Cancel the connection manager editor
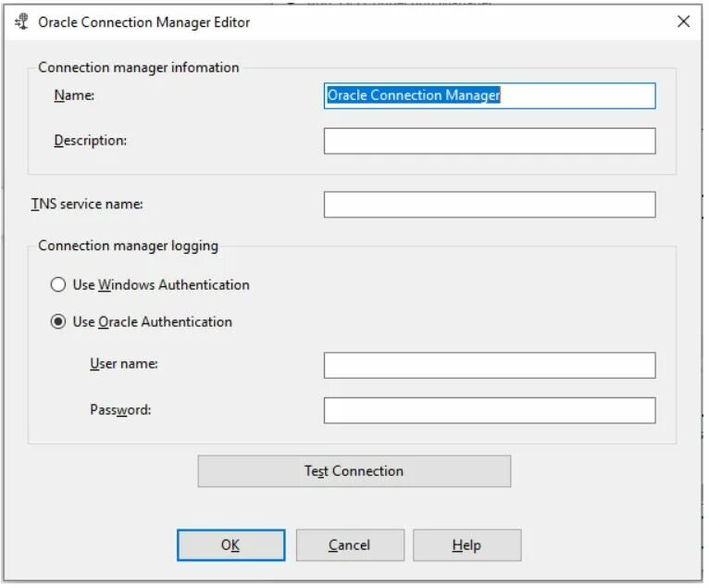Screen dimensions: 709x588 point(350,545)
